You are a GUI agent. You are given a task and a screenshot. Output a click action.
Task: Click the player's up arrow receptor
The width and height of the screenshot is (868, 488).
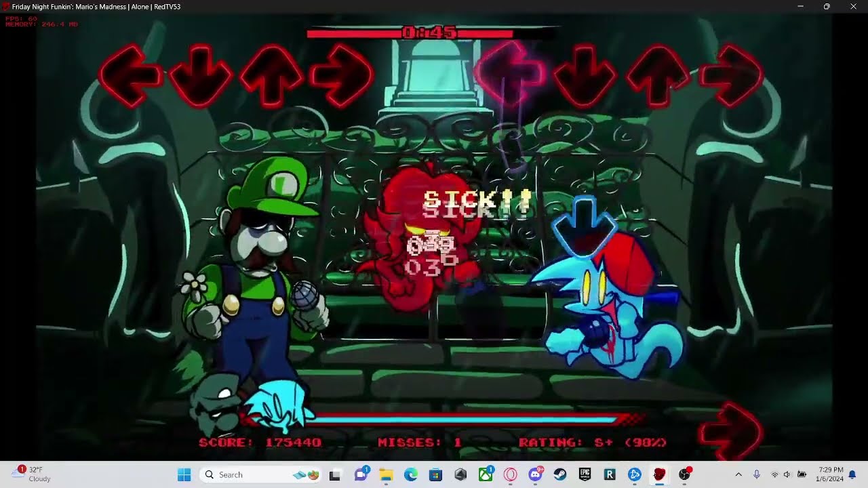pyautogui.click(x=657, y=76)
